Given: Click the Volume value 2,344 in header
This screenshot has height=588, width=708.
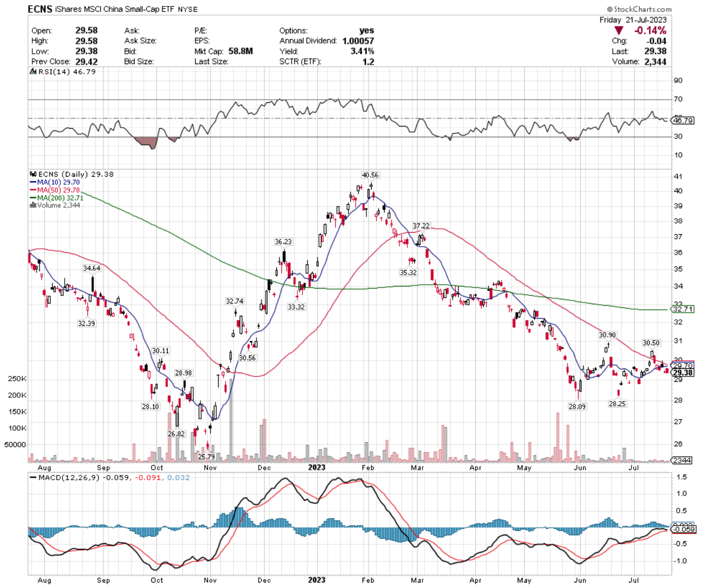Looking at the screenshot, I should pyautogui.click(x=655, y=61).
